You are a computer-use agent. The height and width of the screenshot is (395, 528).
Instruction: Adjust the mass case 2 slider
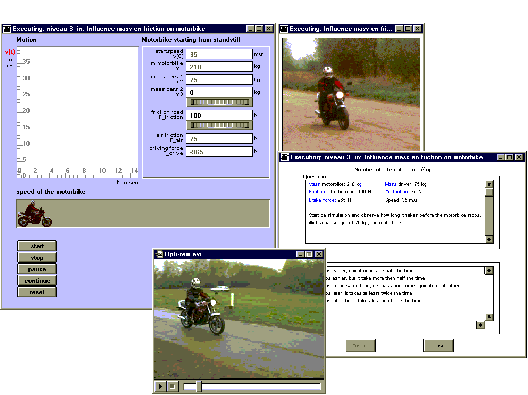[219, 102]
